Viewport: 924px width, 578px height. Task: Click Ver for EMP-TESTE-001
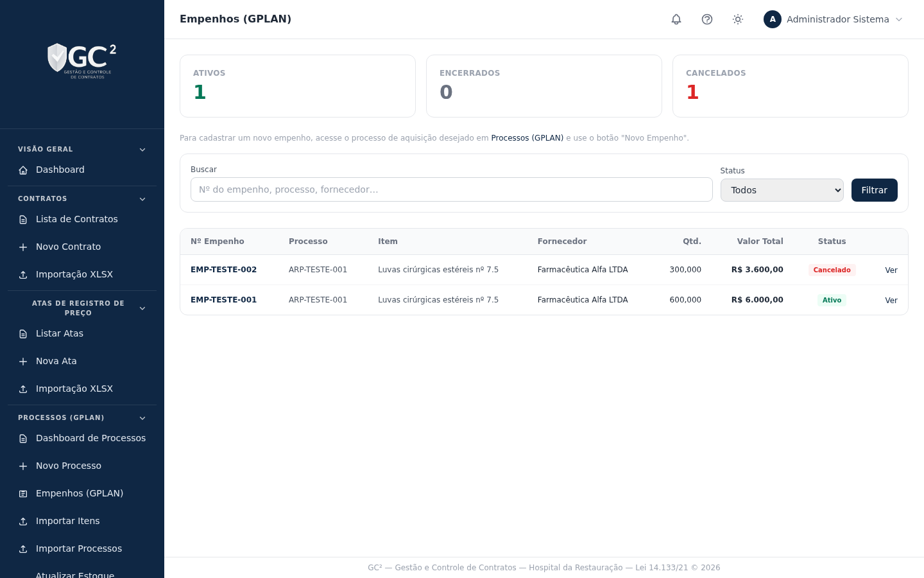[x=891, y=301]
